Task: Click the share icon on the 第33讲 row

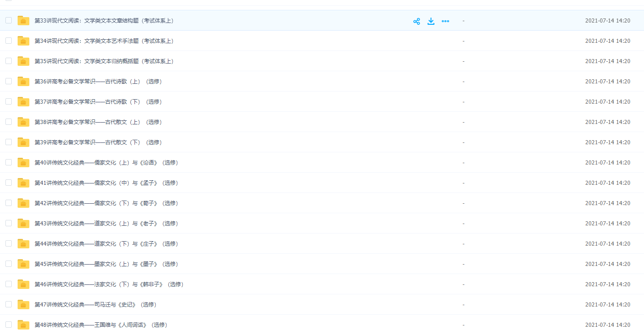Action: (417, 21)
